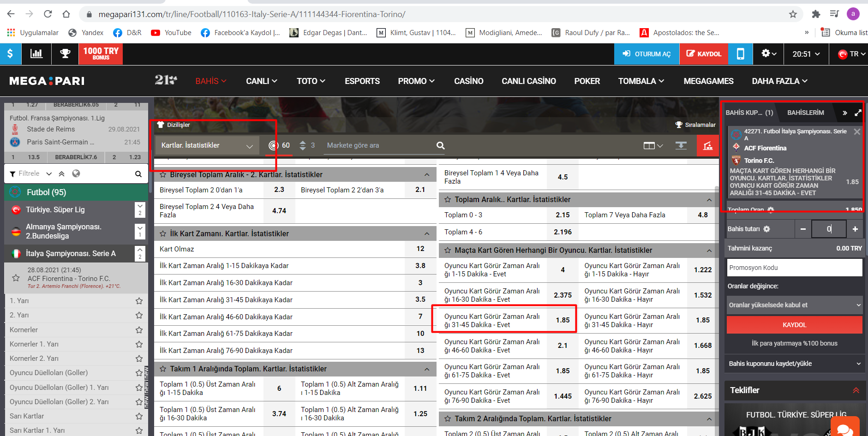Star the Sarı Kartlar sidebar item
The height and width of the screenshot is (436, 868).
point(139,416)
